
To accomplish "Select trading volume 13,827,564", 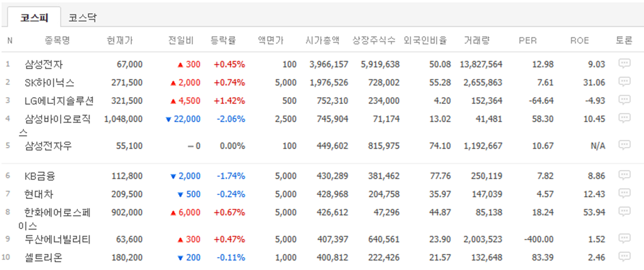I will (482, 64).
